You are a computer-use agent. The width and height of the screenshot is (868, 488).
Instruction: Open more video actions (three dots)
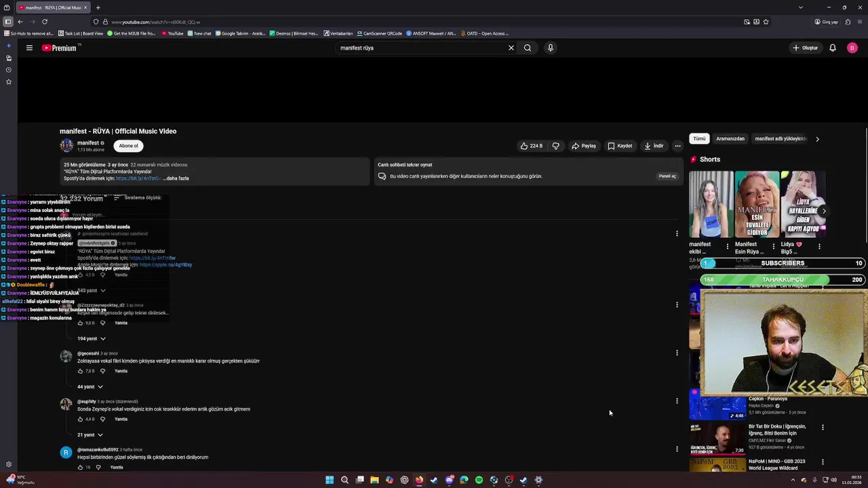point(677,146)
